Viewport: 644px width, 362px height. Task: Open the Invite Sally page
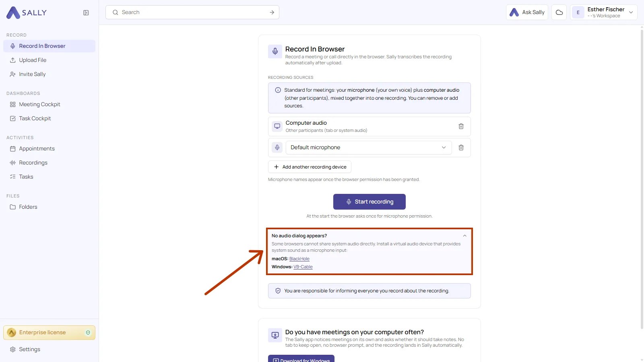(x=49, y=74)
